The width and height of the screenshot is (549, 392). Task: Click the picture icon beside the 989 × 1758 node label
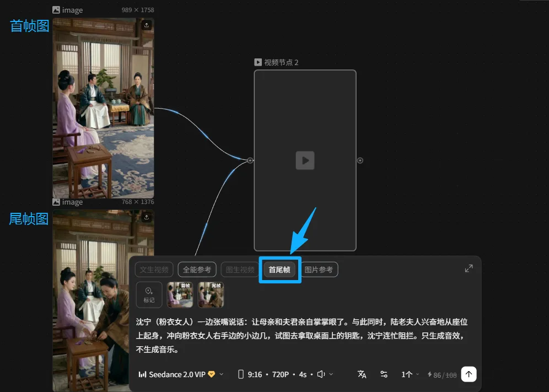56,10
